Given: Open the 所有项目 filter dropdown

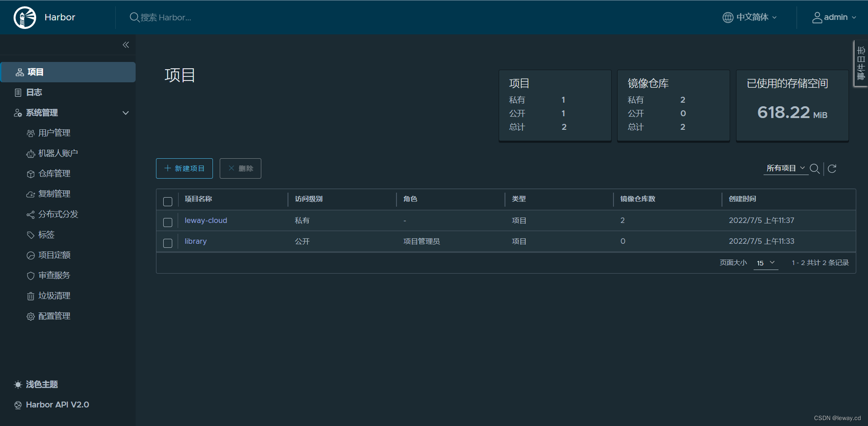Looking at the screenshot, I should pos(786,168).
